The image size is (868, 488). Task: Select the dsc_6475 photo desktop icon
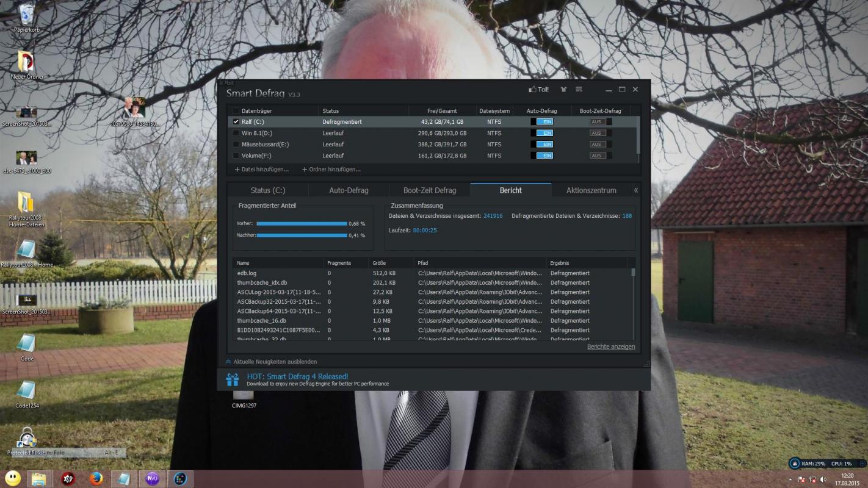[x=26, y=162]
